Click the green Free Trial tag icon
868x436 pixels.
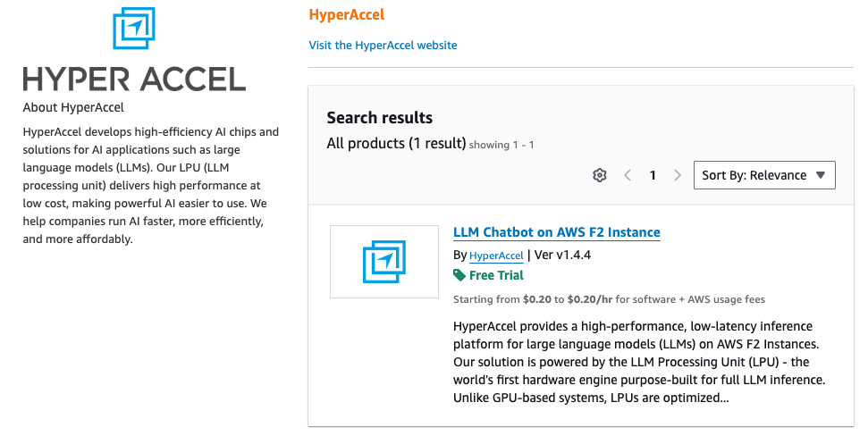click(x=459, y=275)
